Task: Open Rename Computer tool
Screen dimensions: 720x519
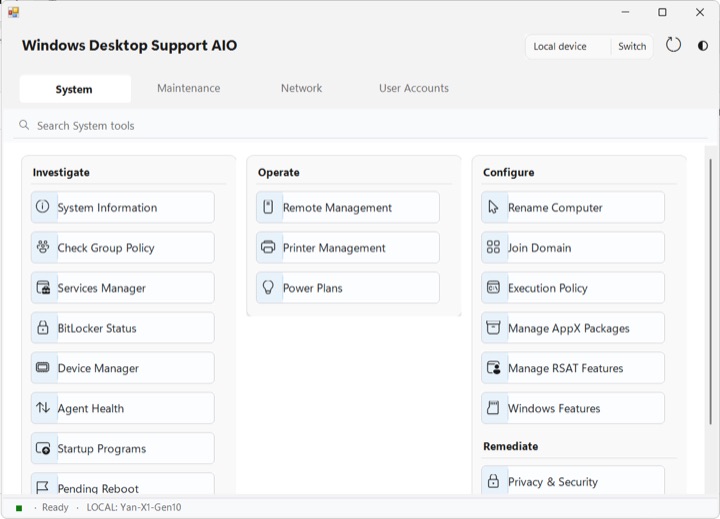Action: 573,207
